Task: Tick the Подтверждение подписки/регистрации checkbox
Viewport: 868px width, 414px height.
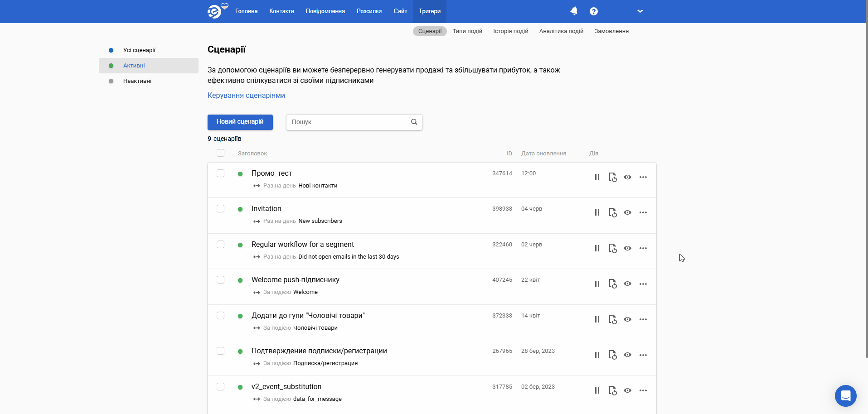Action: [x=220, y=351]
